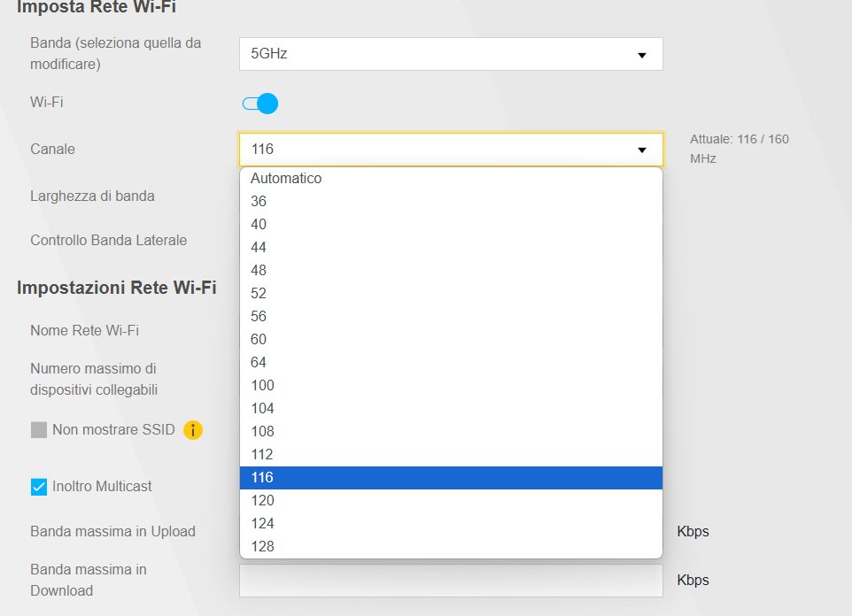Click the yellow SSID info icon
Screen dimensions: 852x616
coord(193,430)
